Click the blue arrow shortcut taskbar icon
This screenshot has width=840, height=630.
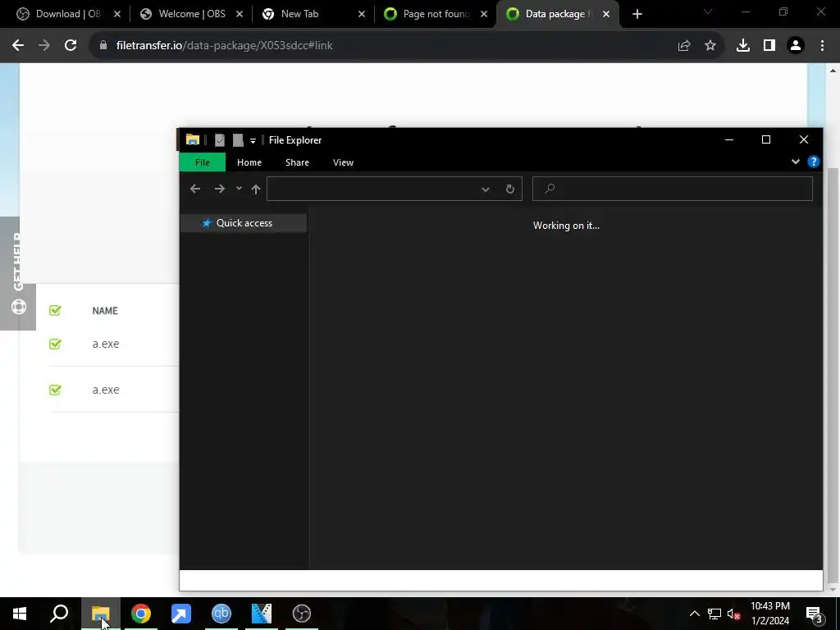coord(181,614)
